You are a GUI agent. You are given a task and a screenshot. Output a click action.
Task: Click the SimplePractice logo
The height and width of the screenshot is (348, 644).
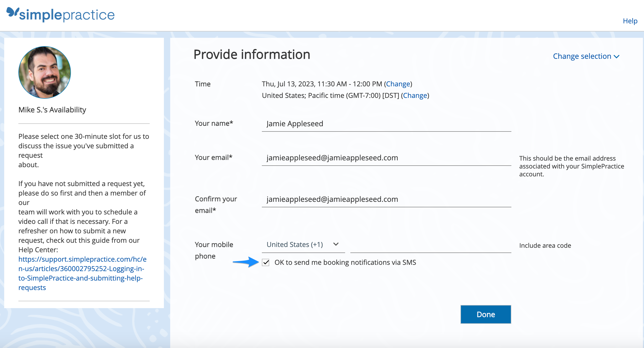(x=60, y=14)
